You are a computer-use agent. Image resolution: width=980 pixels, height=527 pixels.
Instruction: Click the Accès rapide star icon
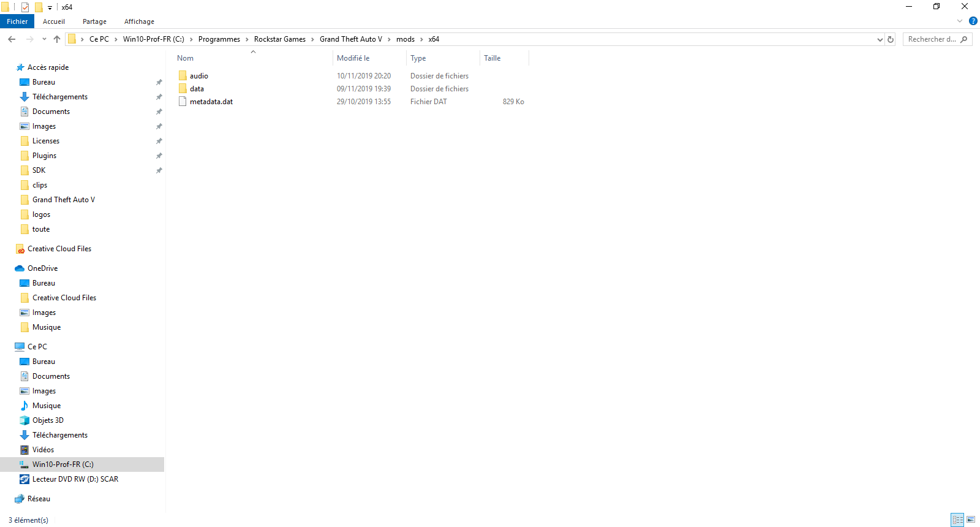pyautogui.click(x=20, y=67)
